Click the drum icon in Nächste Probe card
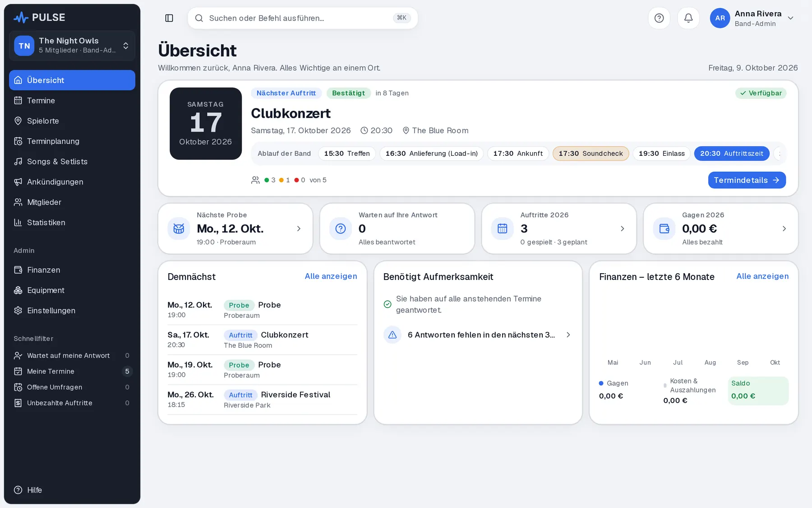This screenshot has width=812, height=508. point(179,228)
